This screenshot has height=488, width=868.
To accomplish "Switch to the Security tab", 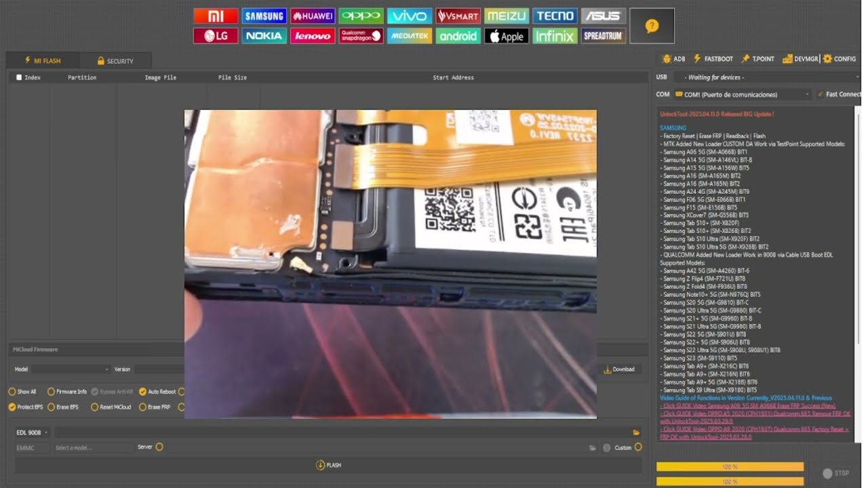I will [115, 61].
